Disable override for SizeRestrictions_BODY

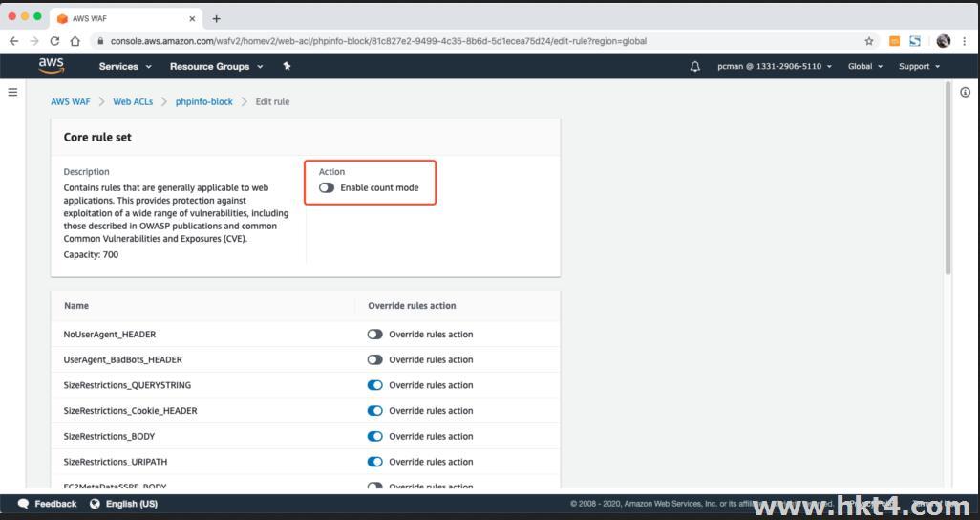(374, 436)
